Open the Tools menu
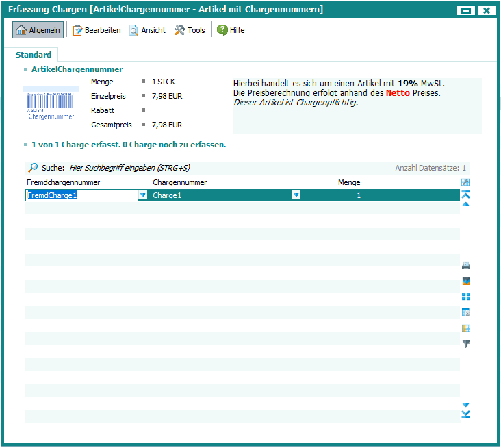Image resolution: width=501 pixels, height=448 pixels. coord(190,30)
